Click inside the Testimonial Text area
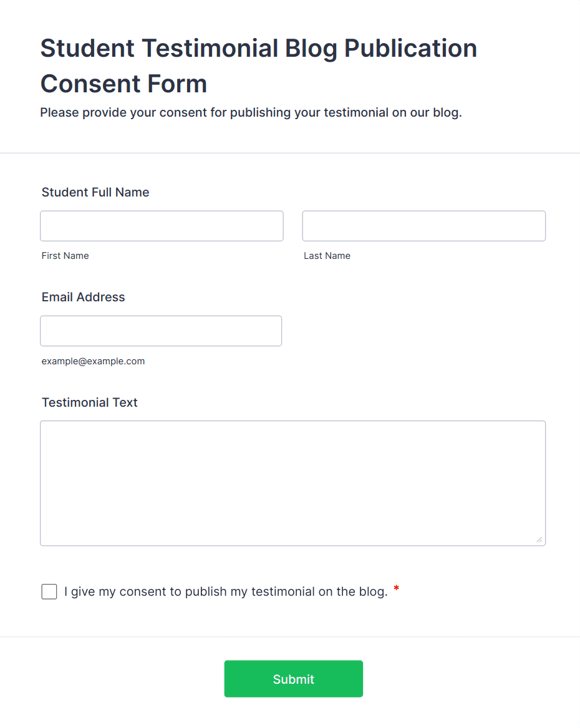580x728 pixels. click(x=292, y=483)
